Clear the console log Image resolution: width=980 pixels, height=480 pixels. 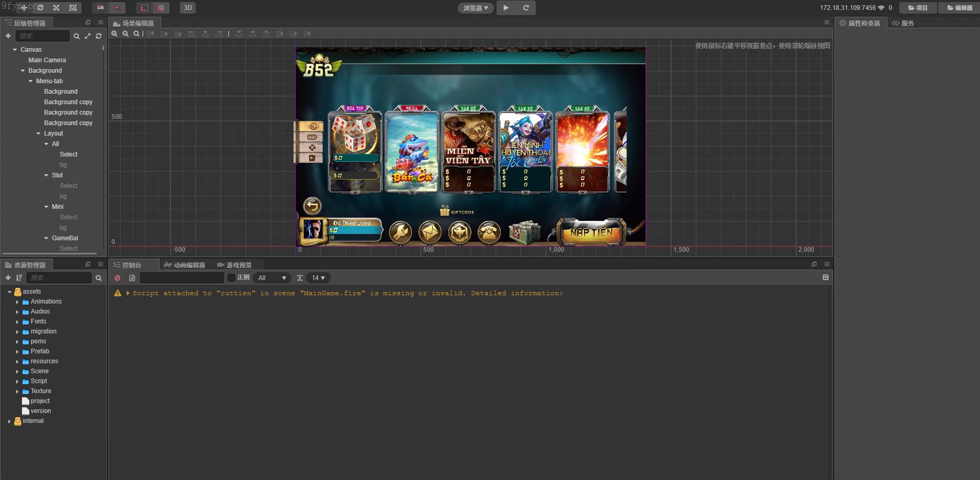pos(118,278)
